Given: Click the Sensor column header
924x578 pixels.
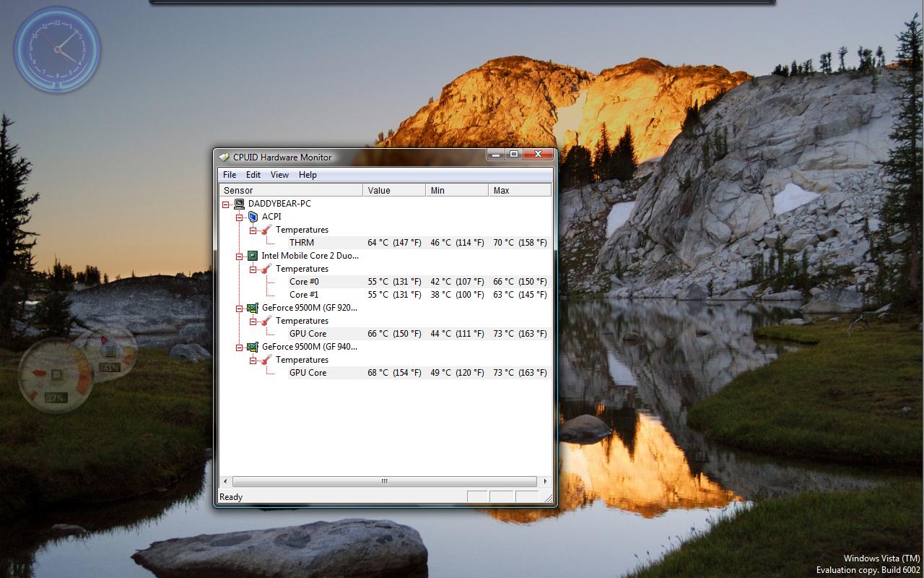Looking at the screenshot, I should [x=291, y=190].
